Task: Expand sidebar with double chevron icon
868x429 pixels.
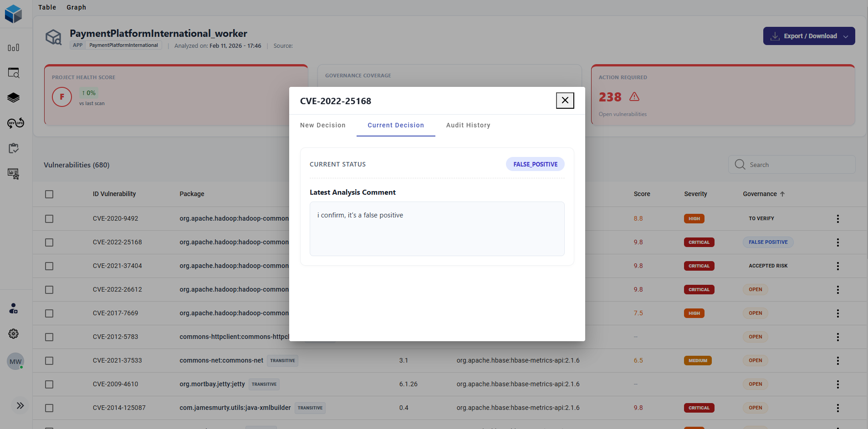Action: pyautogui.click(x=20, y=406)
